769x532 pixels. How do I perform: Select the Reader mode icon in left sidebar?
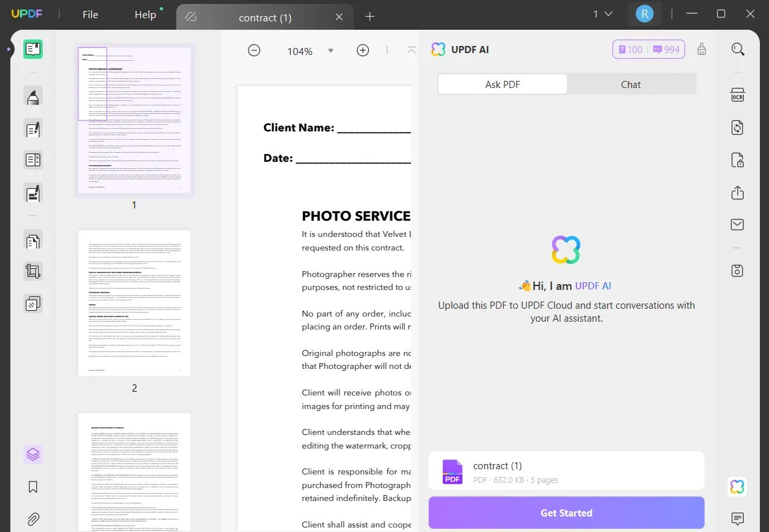pos(33,49)
